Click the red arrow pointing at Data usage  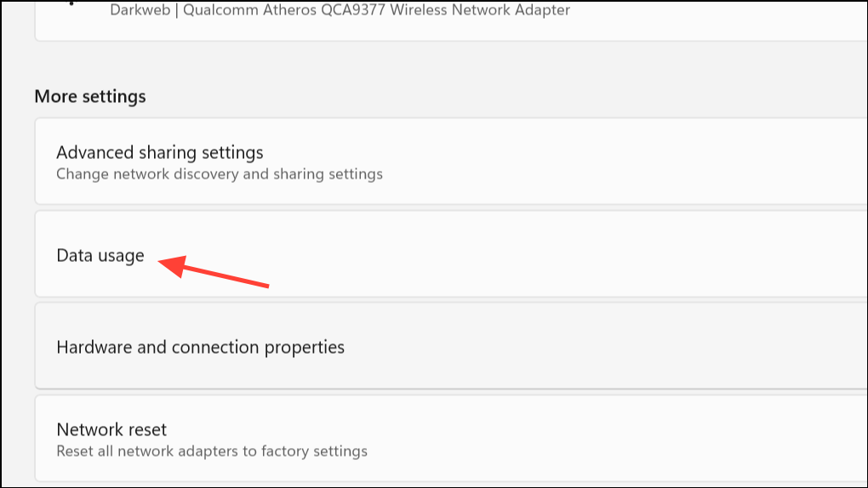217,270
